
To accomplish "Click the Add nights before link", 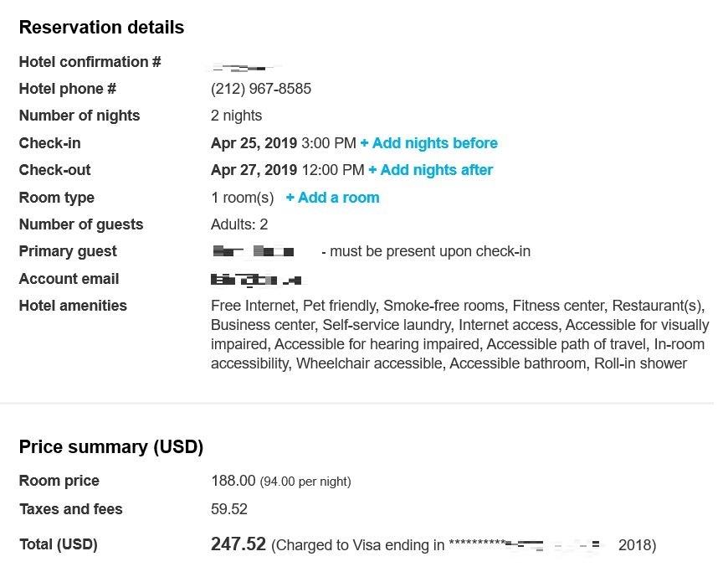I will 429,143.
